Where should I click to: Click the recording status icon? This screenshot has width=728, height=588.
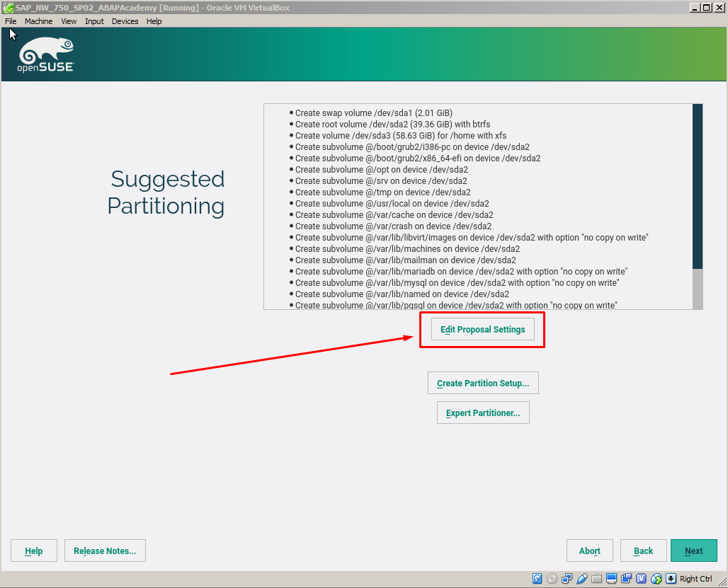(x=626, y=578)
